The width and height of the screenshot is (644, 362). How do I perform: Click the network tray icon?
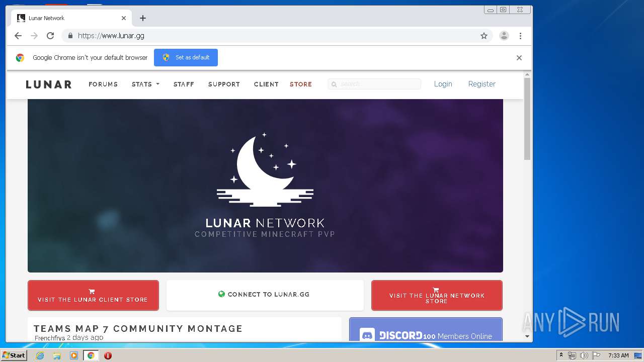(x=572, y=355)
